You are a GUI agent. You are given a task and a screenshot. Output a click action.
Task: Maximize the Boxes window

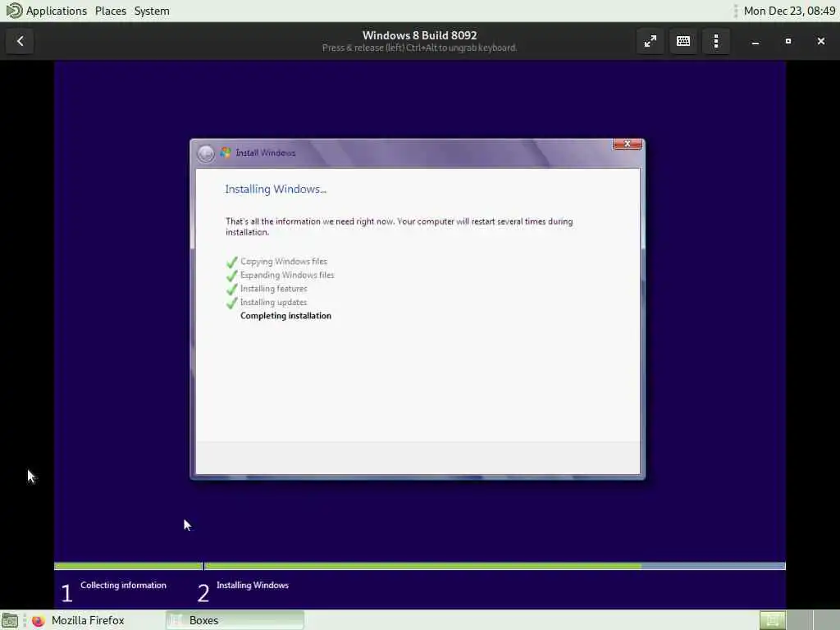pos(788,41)
